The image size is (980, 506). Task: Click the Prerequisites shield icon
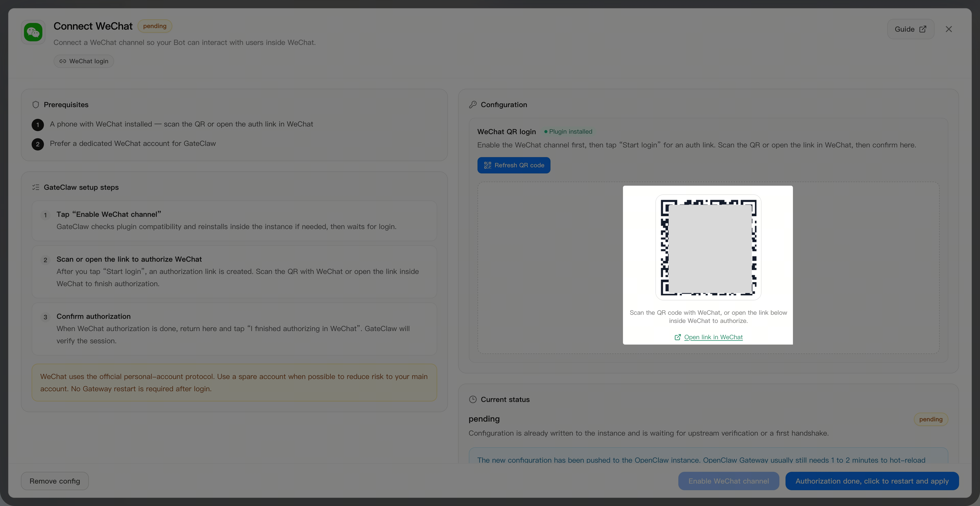tap(36, 105)
